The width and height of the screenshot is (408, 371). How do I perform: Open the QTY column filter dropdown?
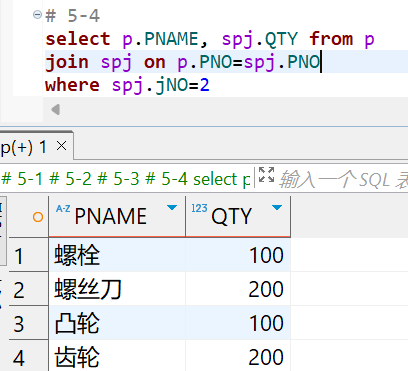(277, 208)
